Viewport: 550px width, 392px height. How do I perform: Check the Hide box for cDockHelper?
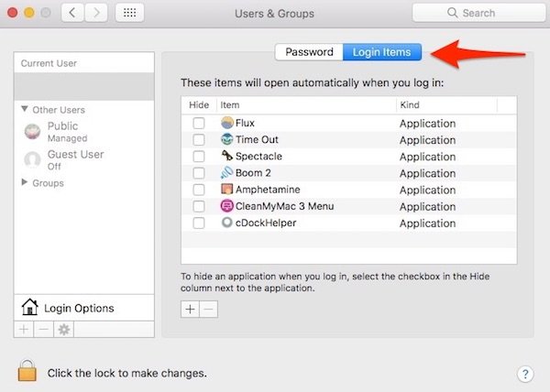pyautogui.click(x=199, y=223)
